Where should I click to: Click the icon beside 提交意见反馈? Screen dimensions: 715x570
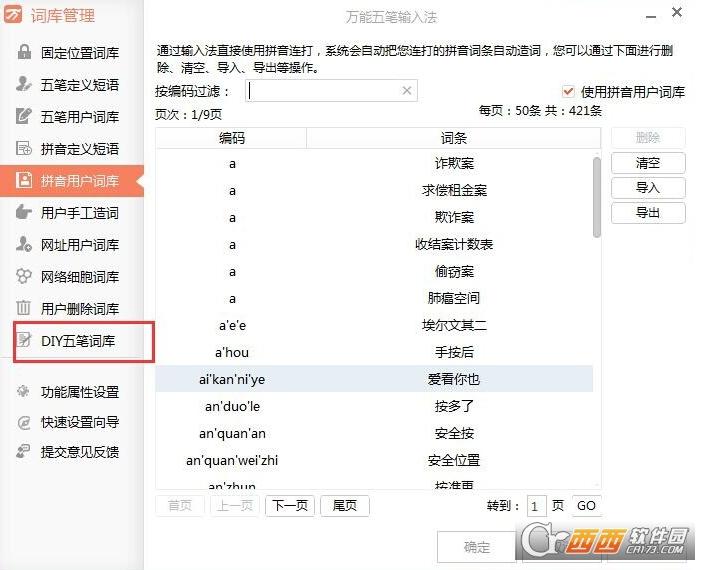(23, 451)
